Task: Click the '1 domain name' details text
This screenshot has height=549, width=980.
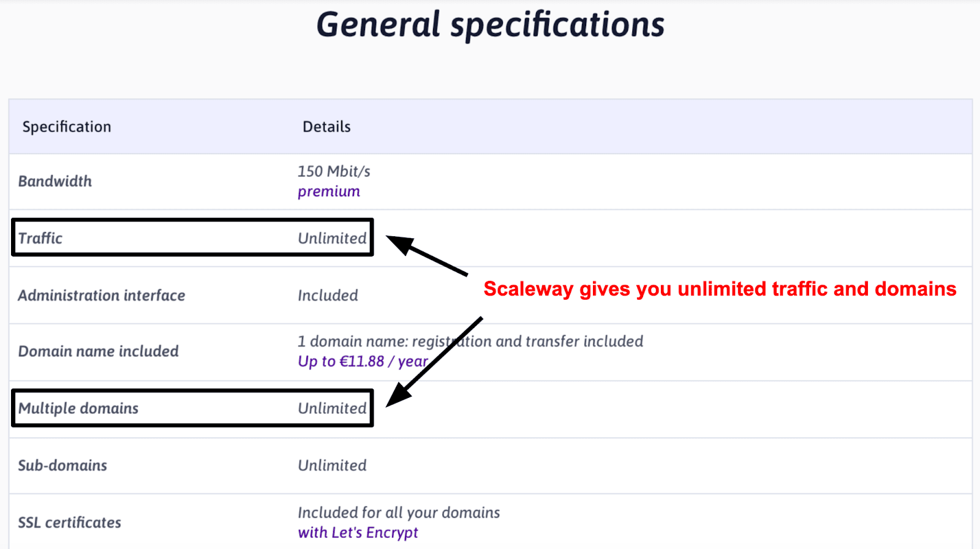Action: 470,341
